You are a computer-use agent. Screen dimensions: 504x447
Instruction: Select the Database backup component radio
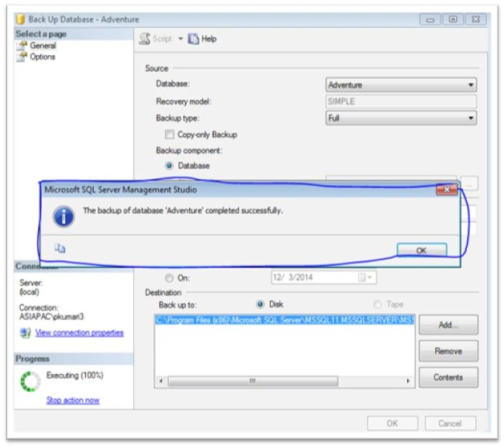point(169,166)
